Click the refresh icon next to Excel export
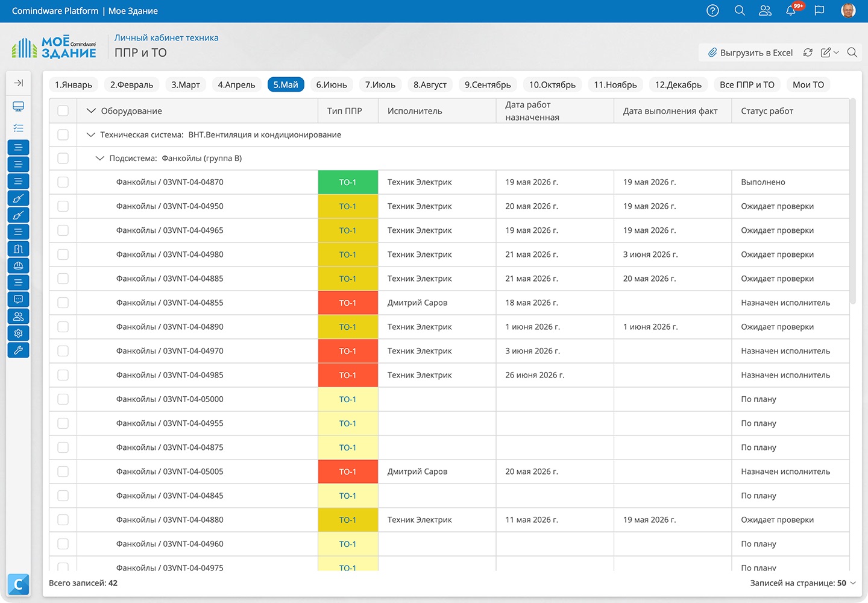The image size is (868, 603). pyautogui.click(x=808, y=52)
